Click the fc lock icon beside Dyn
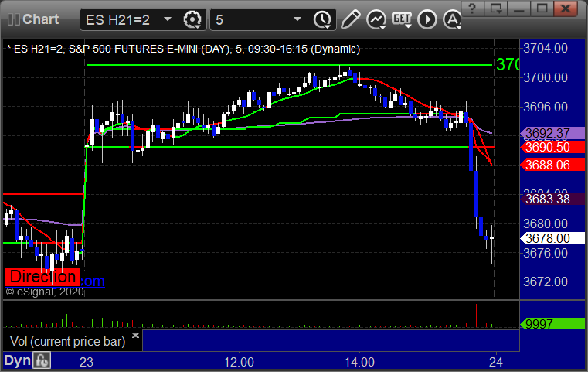Screen dimensions: 588x372 point(42,360)
